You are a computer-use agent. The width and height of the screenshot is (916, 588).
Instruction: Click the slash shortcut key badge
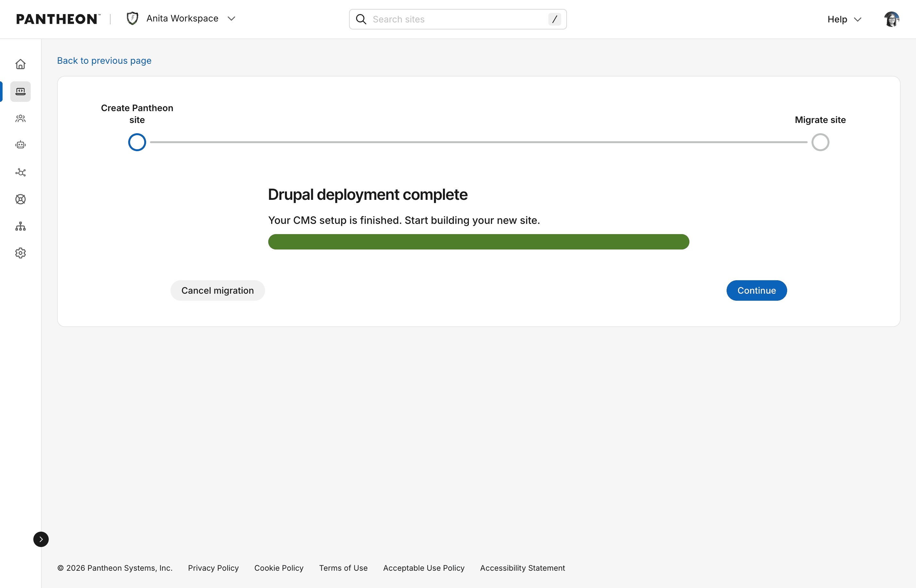[x=554, y=19]
